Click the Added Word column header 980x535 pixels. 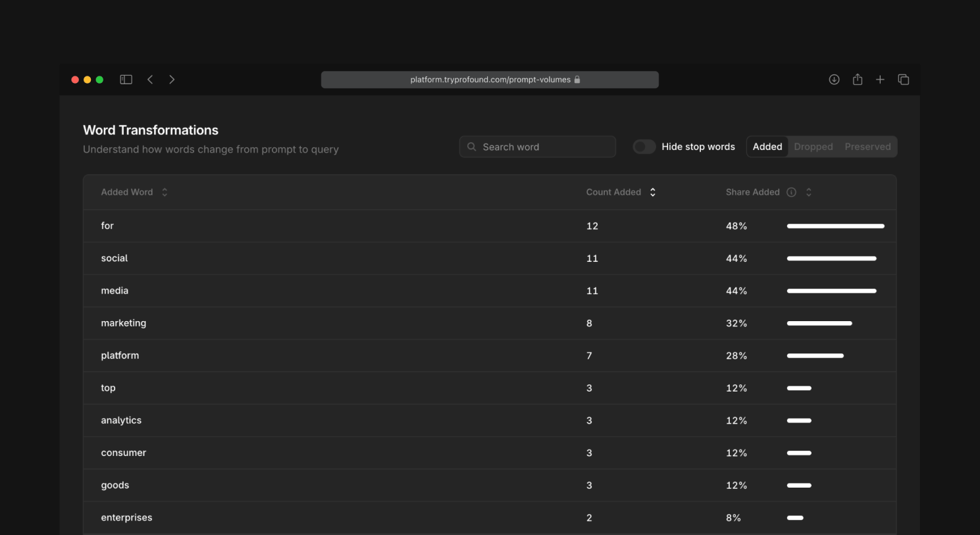[x=127, y=192]
